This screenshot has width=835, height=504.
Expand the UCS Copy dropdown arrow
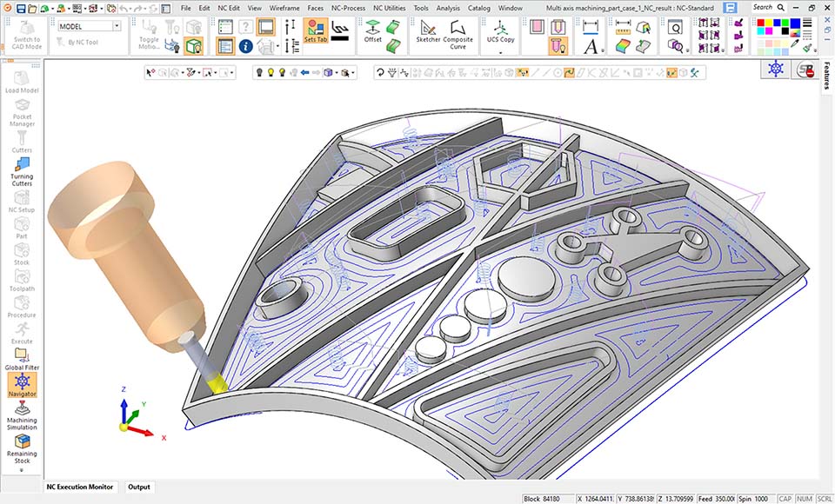point(501,52)
